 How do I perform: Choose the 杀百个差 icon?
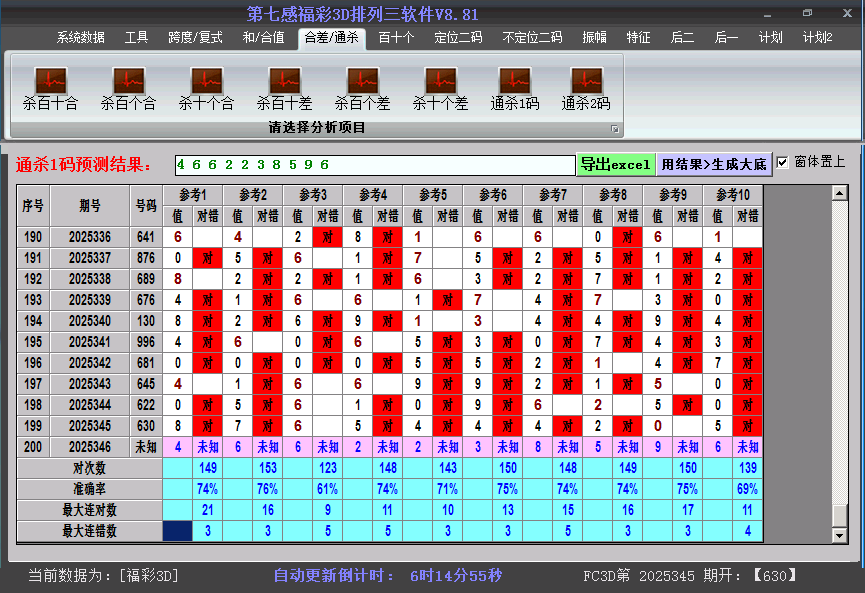tap(362, 81)
